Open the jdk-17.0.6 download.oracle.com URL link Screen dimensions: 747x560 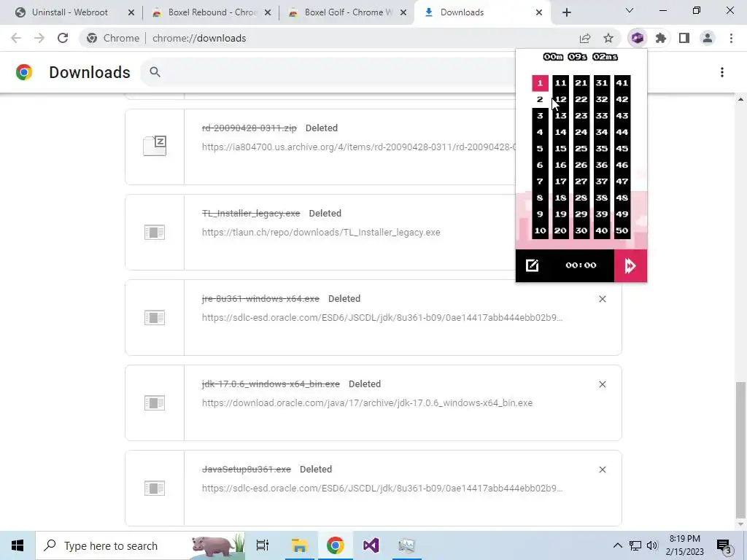367,402
